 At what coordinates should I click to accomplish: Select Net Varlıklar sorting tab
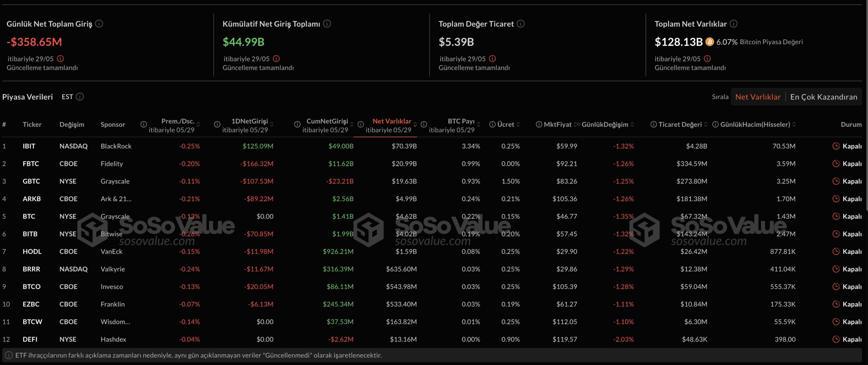(x=758, y=97)
